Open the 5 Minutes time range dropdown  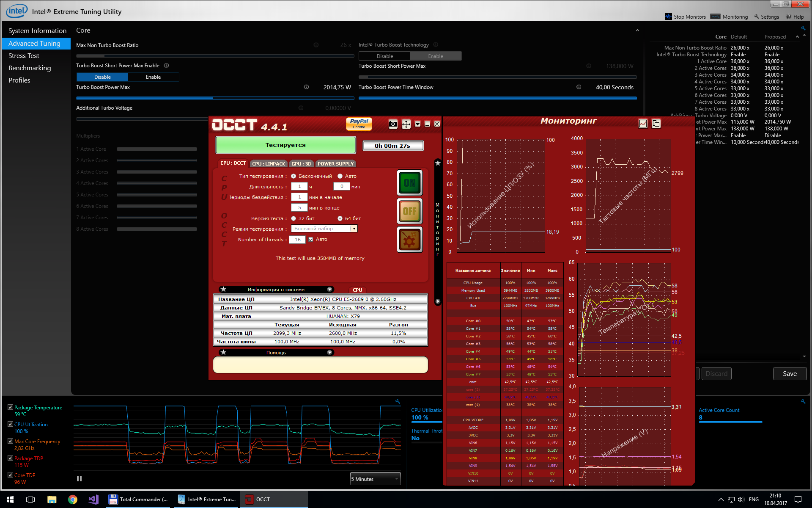[x=375, y=479]
